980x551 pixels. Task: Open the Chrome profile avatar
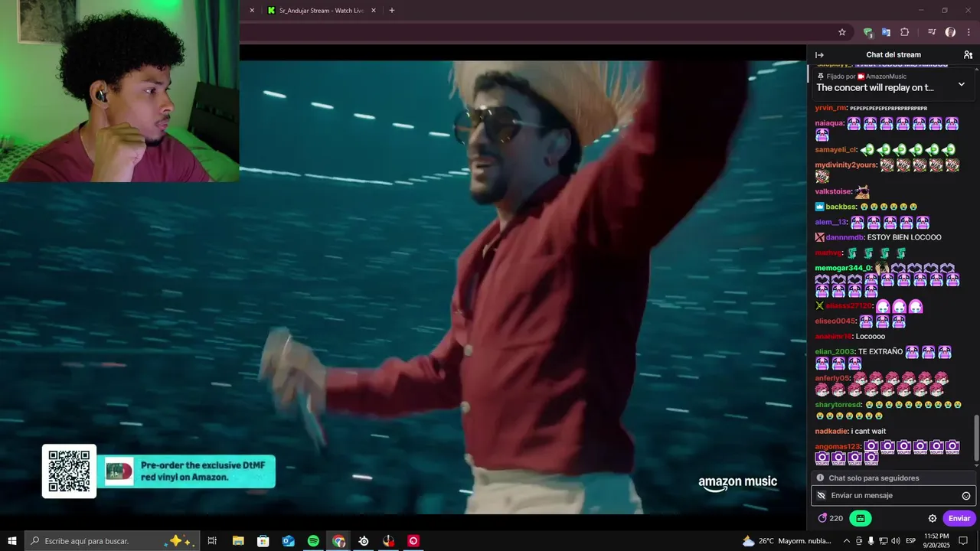950,32
